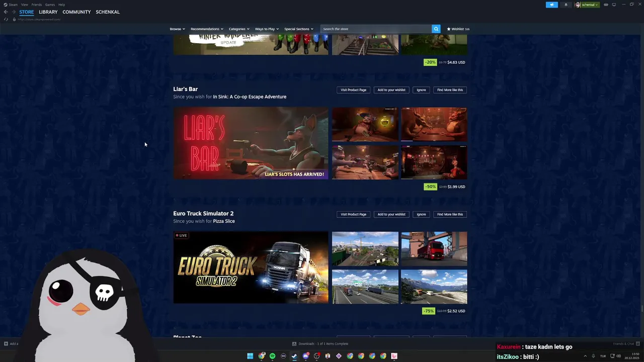Open Spotify from the taskbar
Image resolution: width=644 pixels, height=362 pixels.
(272, 356)
